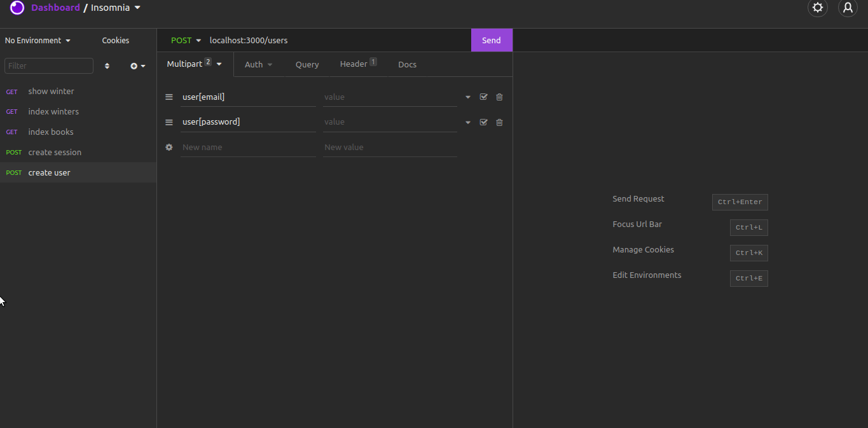Open the Insomnia workspace dropdown
The height and width of the screenshot is (428, 868).
116,8
